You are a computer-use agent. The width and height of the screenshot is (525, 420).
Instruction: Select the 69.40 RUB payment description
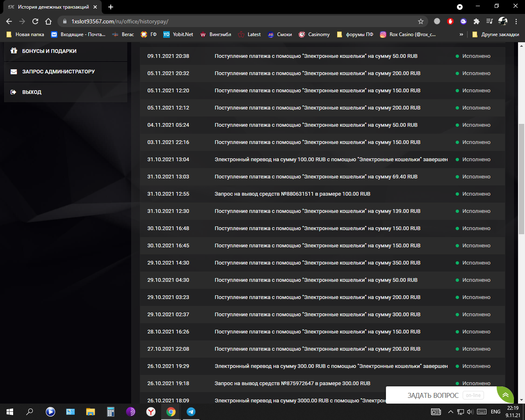tap(316, 177)
